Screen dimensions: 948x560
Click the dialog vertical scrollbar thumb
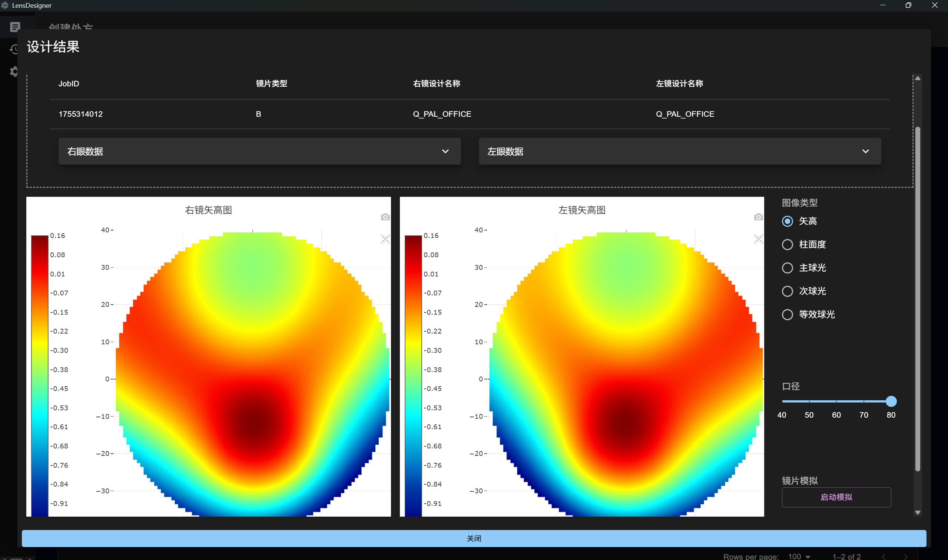coord(918,299)
